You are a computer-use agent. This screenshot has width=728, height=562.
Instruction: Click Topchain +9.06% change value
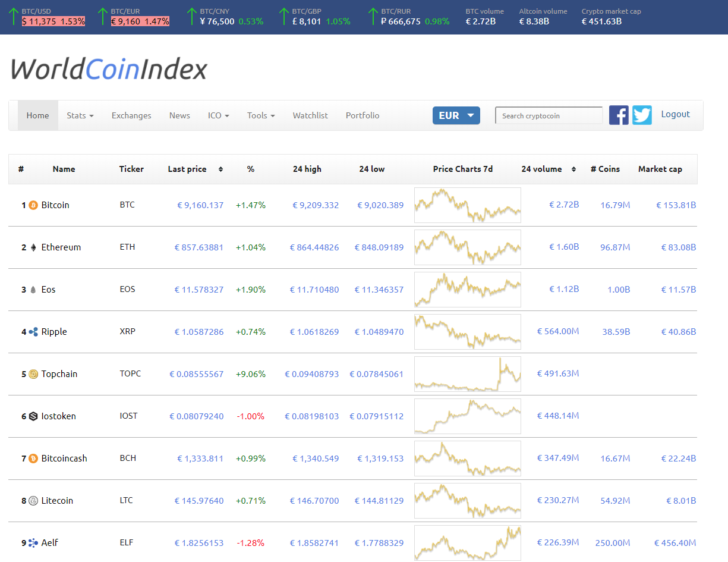click(x=251, y=374)
